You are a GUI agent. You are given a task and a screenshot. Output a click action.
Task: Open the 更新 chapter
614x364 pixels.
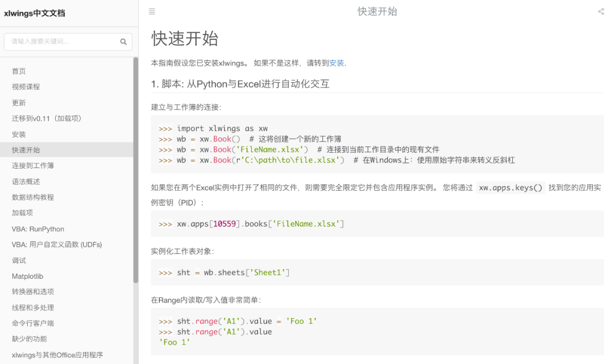pyautogui.click(x=19, y=103)
